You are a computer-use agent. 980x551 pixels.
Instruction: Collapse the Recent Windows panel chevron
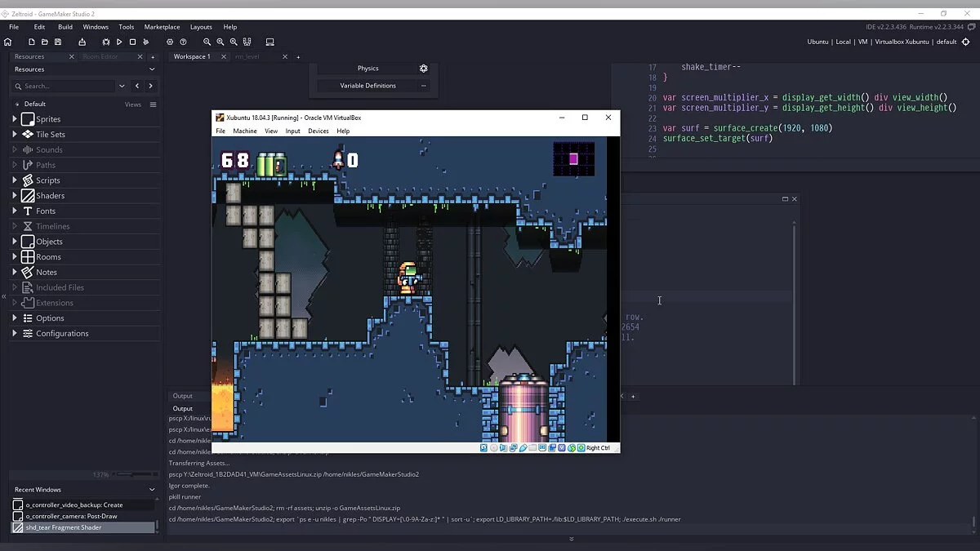[x=152, y=490]
